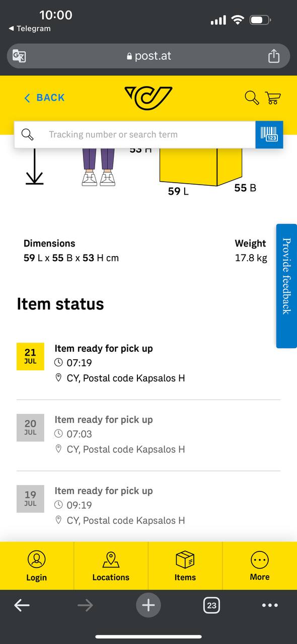Open the Provide feedback side tab
This screenshot has height=644, width=297.
[286, 286]
